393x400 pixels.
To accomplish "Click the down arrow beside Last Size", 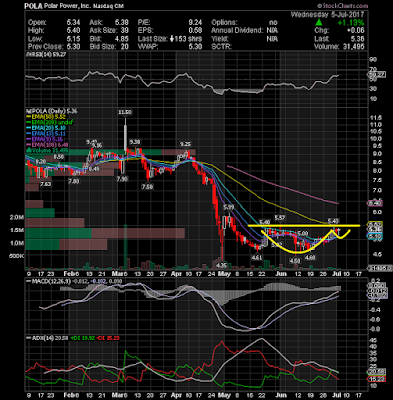I will [172, 39].
